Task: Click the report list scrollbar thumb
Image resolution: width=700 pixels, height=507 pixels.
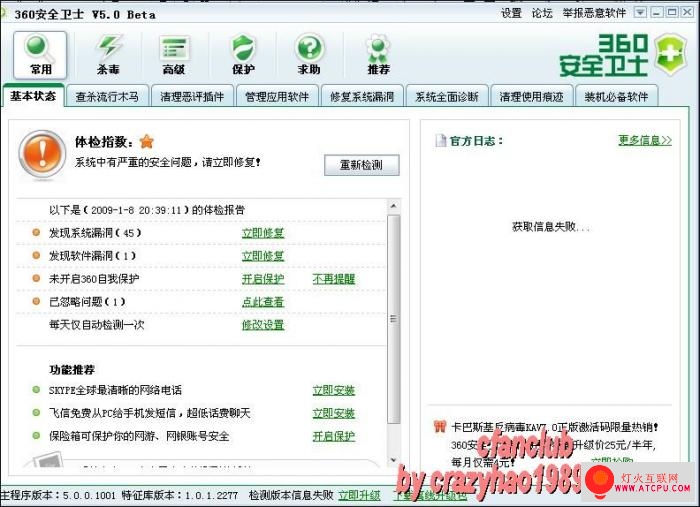Action: point(393,319)
